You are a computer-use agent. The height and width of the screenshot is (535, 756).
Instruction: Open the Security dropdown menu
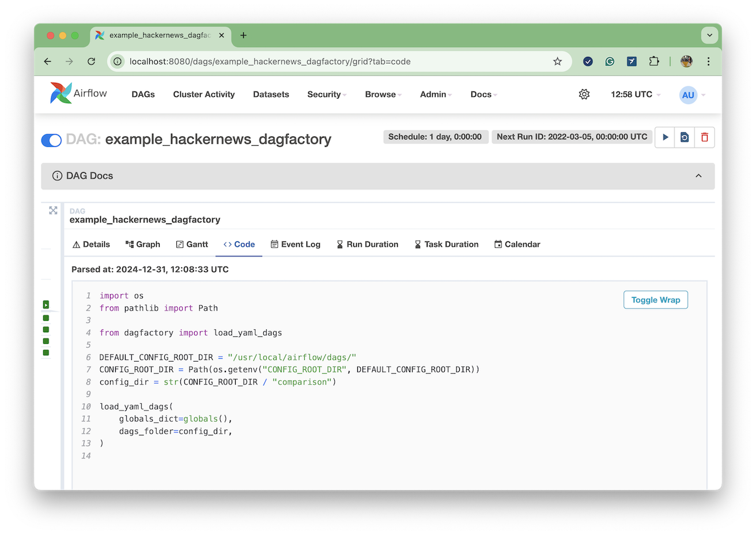pyautogui.click(x=326, y=94)
